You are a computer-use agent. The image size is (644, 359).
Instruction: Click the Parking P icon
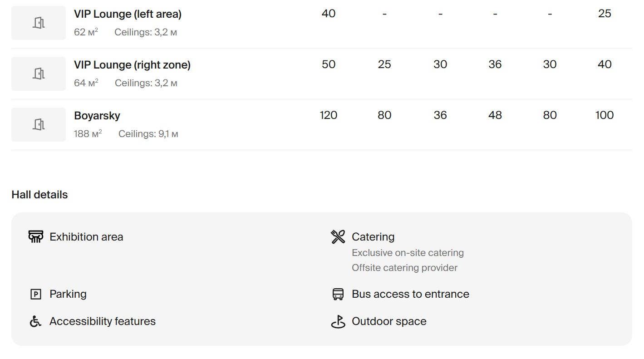click(35, 294)
